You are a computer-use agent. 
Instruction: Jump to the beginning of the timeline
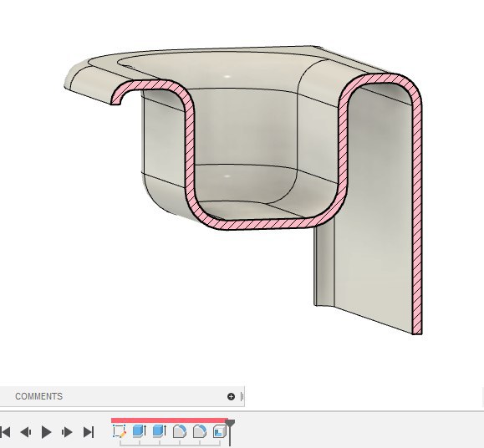[5, 432]
